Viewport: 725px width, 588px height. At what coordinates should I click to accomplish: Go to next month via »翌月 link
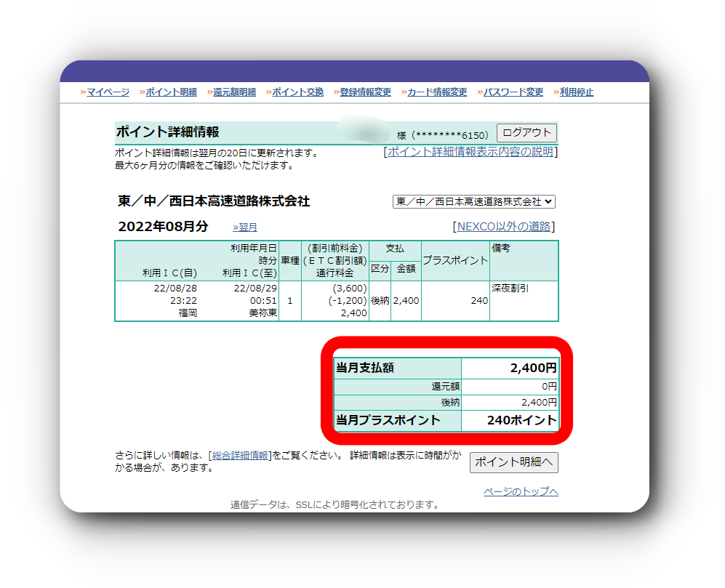[245, 227]
